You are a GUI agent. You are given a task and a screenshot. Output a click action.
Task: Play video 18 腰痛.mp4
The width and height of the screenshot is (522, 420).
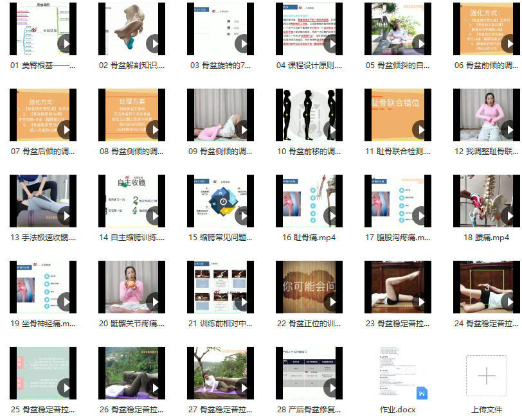[x=509, y=216]
